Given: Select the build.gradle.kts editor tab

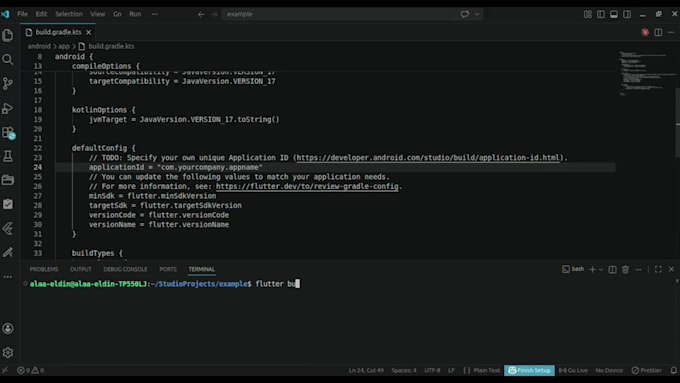Looking at the screenshot, I should point(58,32).
